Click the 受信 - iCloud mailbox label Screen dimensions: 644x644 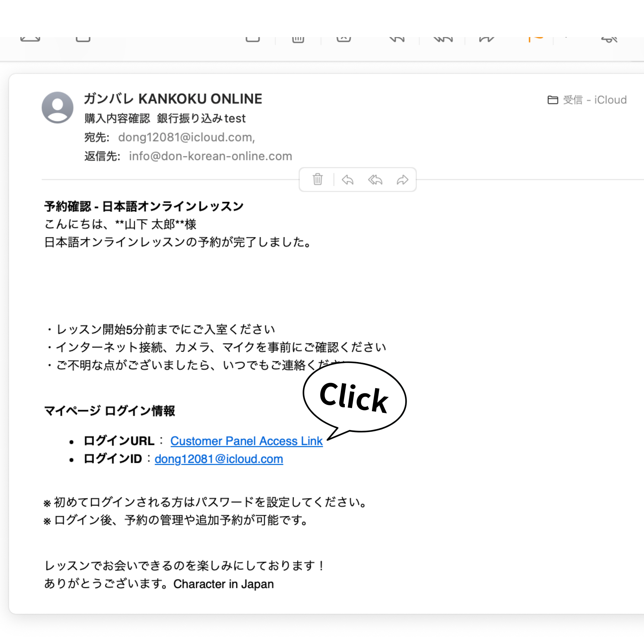tap(595, 100)
